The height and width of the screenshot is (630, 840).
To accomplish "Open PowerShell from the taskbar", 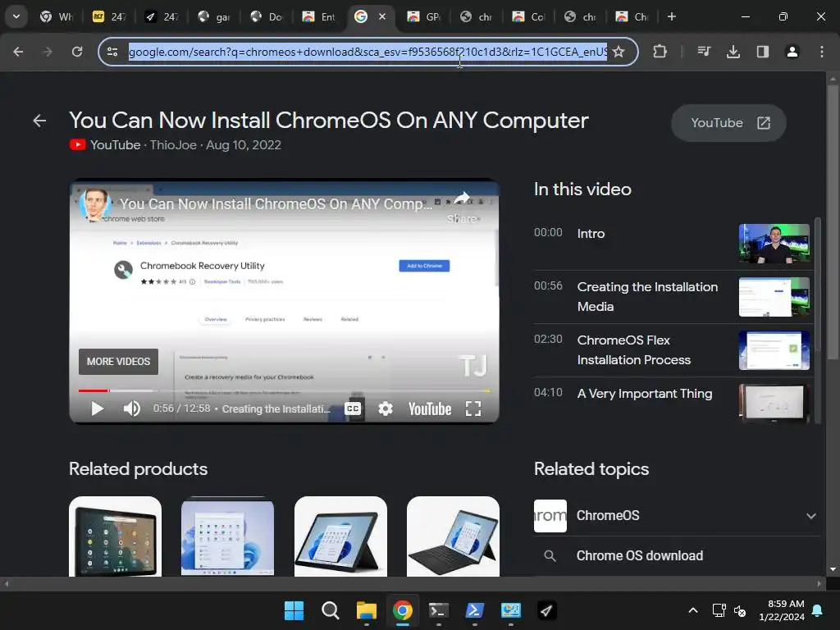I will tap(475, 610).
